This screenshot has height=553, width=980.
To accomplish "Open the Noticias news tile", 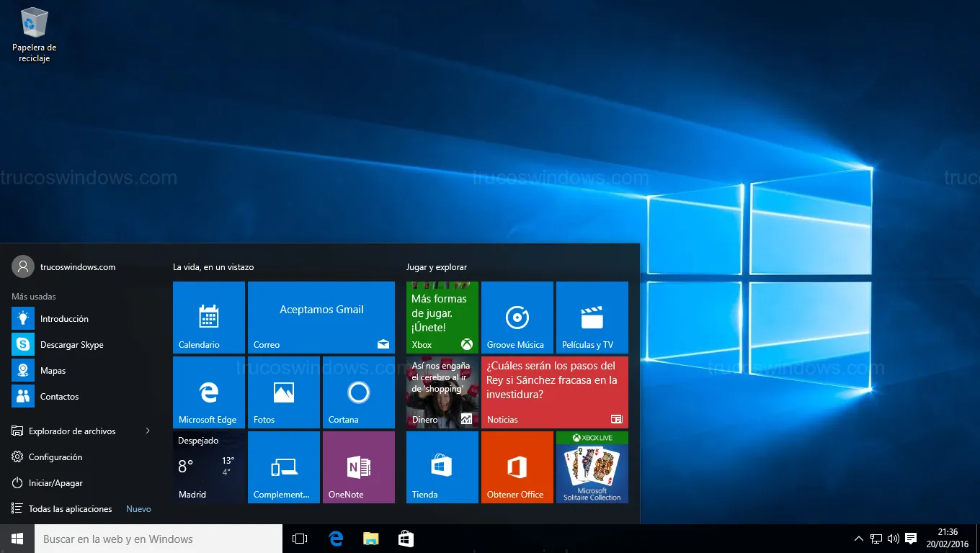I will tap(554, 392).
